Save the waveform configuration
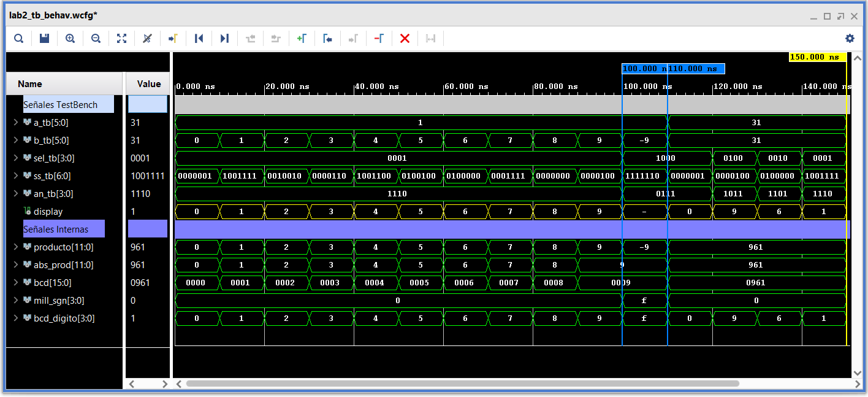This screenshot has width=868, height=397. (44, 39)
